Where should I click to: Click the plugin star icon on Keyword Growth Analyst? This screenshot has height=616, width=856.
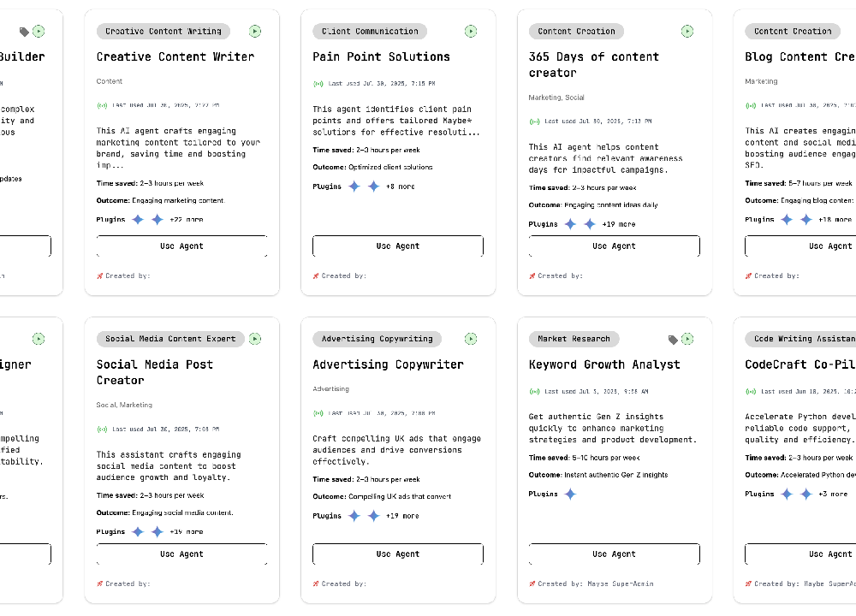pyautogui.click(x=570, y=495)
